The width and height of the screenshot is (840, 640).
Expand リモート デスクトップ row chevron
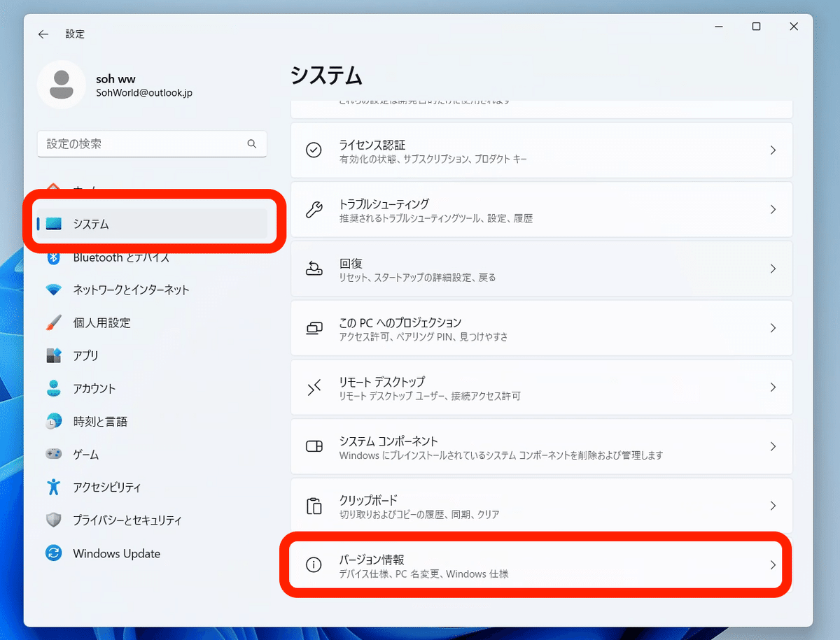[x=773, y=387]
